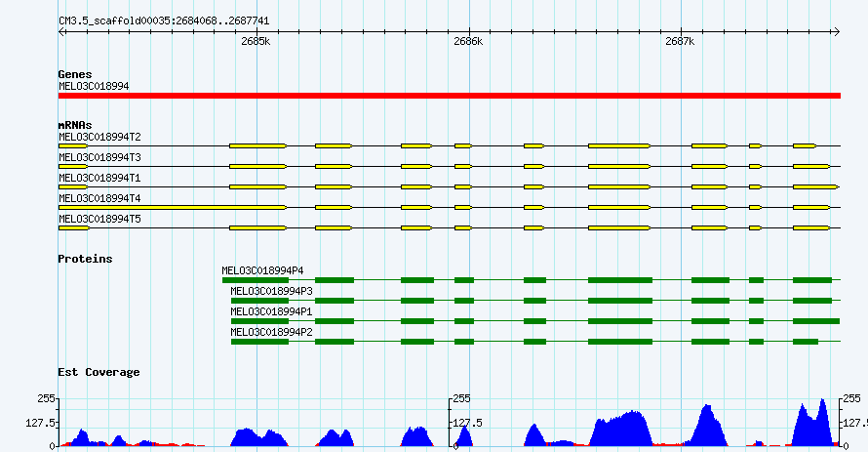
Task: Click the left 255 coverage axis label
Action: pos(46,398)
